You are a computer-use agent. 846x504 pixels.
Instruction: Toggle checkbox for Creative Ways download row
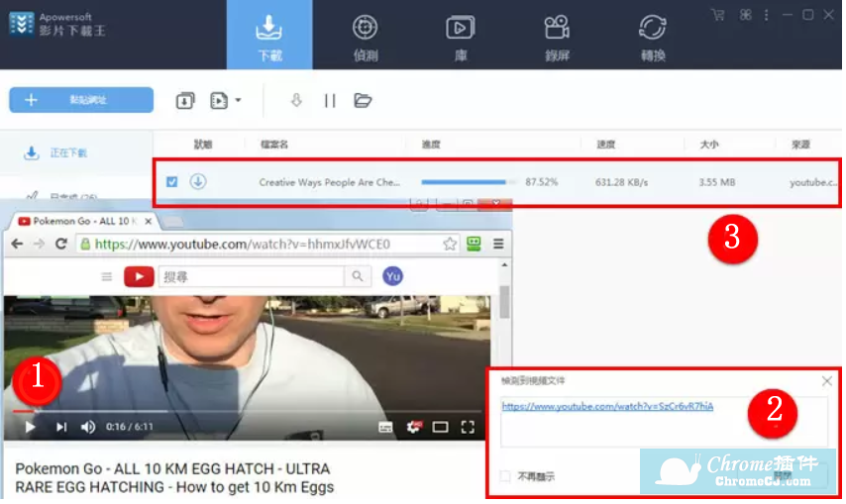tap(171, 181)
